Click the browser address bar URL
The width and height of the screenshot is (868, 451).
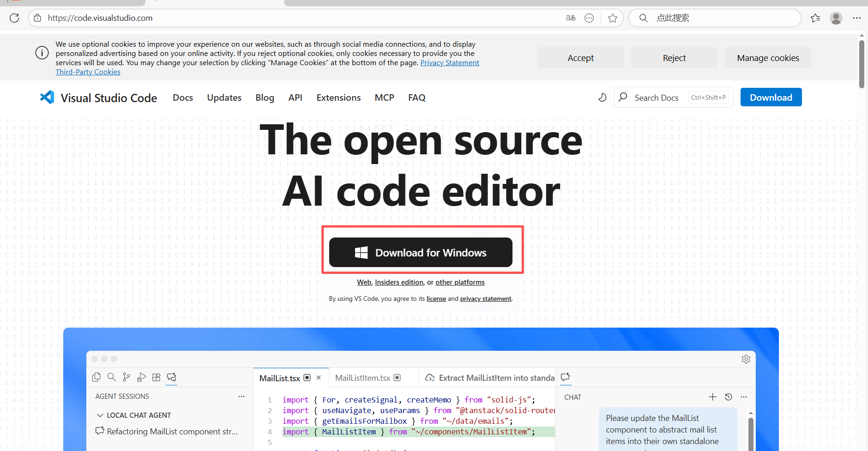click(100, 18)
